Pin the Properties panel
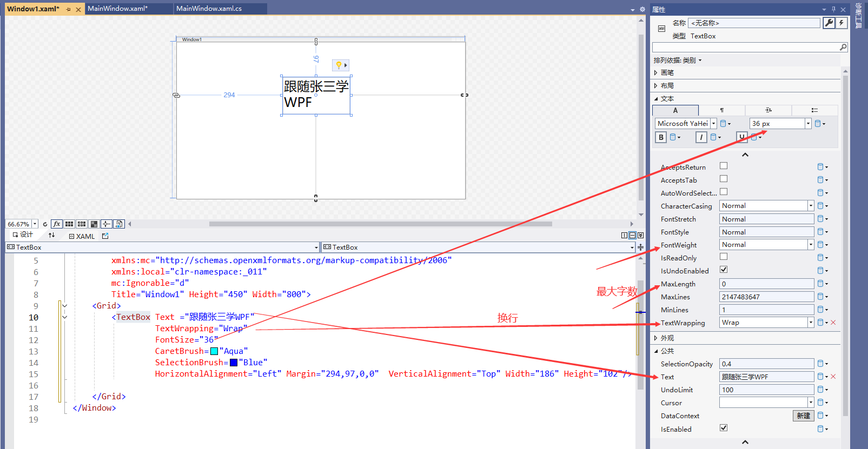Viewport: 868px width, 449px height. tap(833, 9)
